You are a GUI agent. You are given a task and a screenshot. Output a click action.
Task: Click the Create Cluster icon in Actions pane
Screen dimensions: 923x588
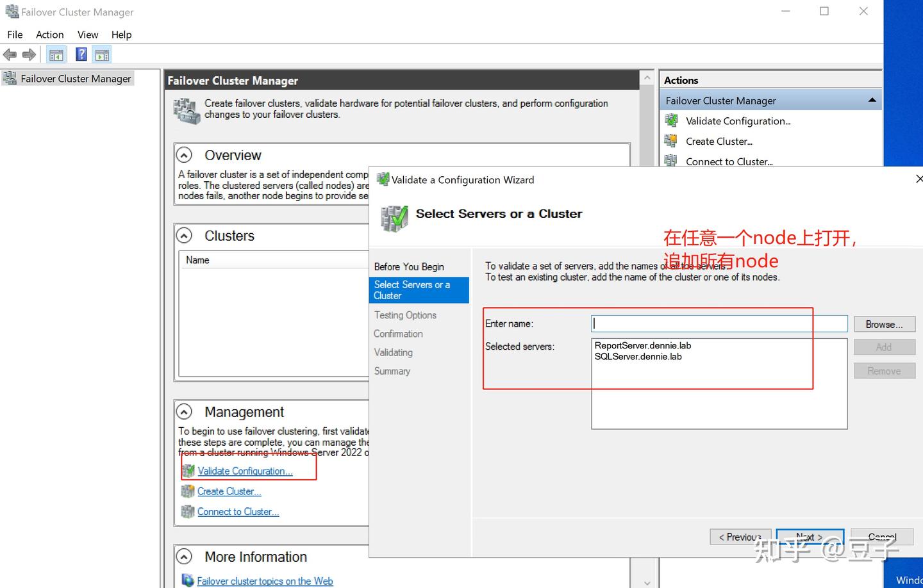coord(671,140)
